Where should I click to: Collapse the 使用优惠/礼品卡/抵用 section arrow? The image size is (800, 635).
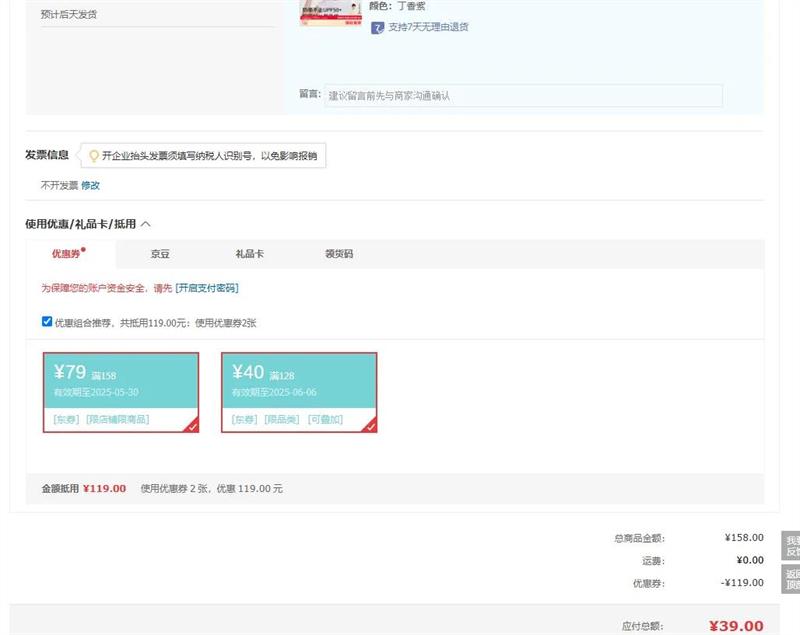click(x=146, y=225)
